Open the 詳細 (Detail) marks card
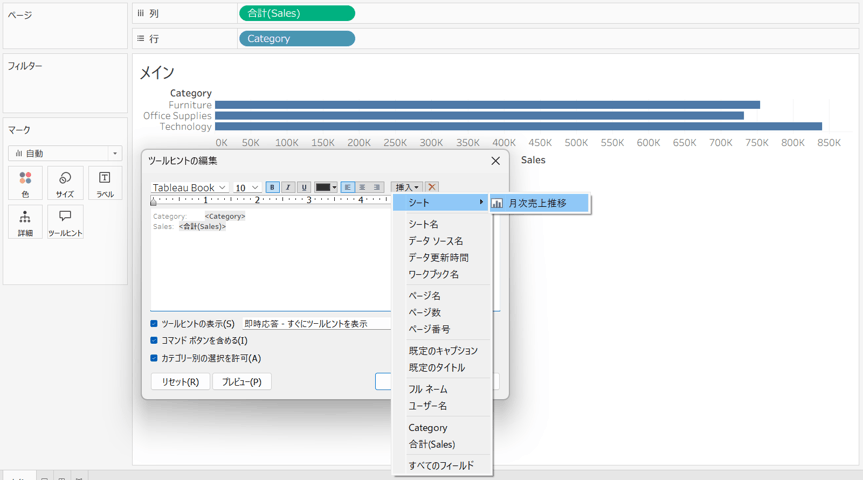 (x=25, y=222)
